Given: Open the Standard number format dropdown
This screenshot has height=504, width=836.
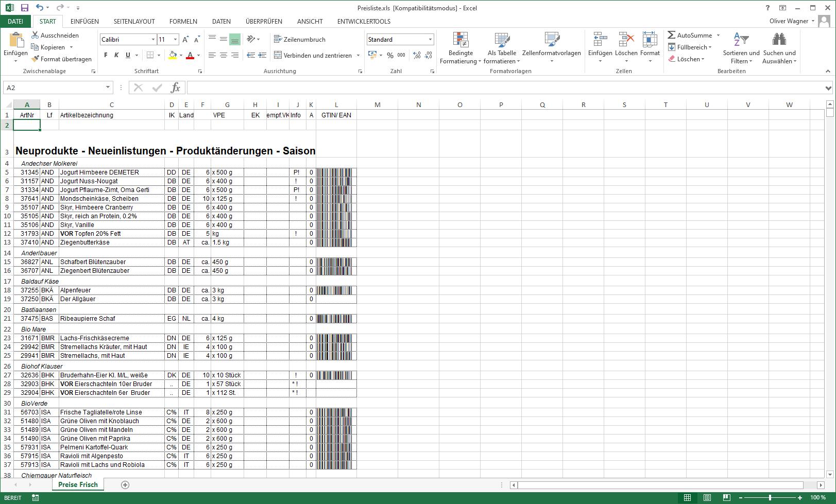Looking at the screenshot, I should (x=430, y=39).
